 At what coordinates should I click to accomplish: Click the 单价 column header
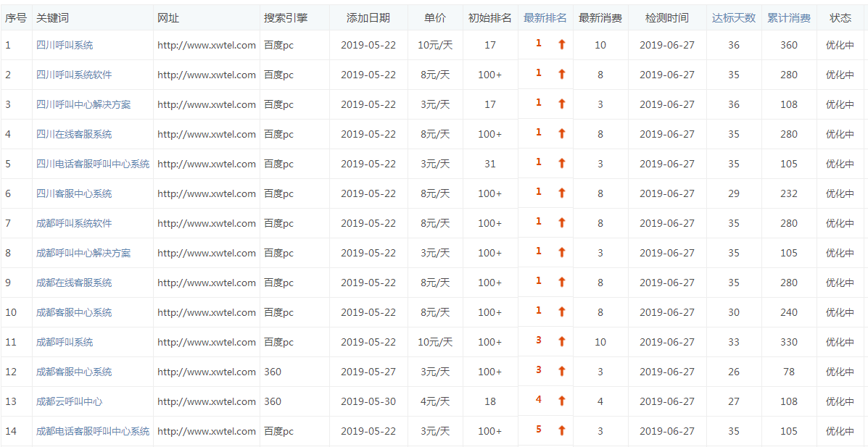pyautogui.click(x=434, y=17)
